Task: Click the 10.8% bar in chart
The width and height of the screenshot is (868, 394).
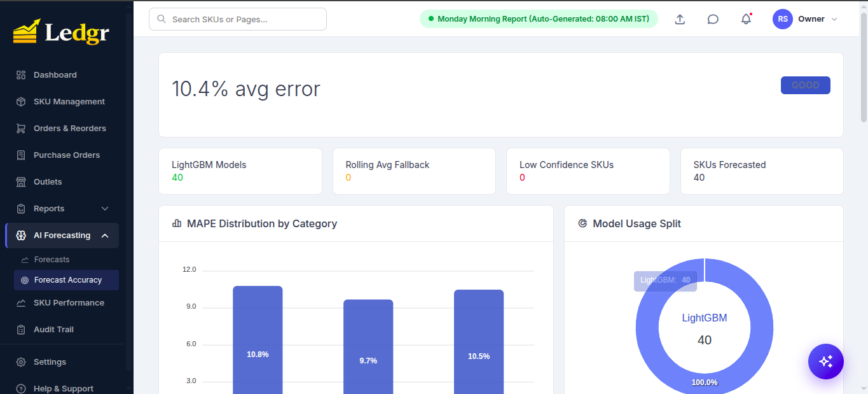Action: click(x=258, y=340)
